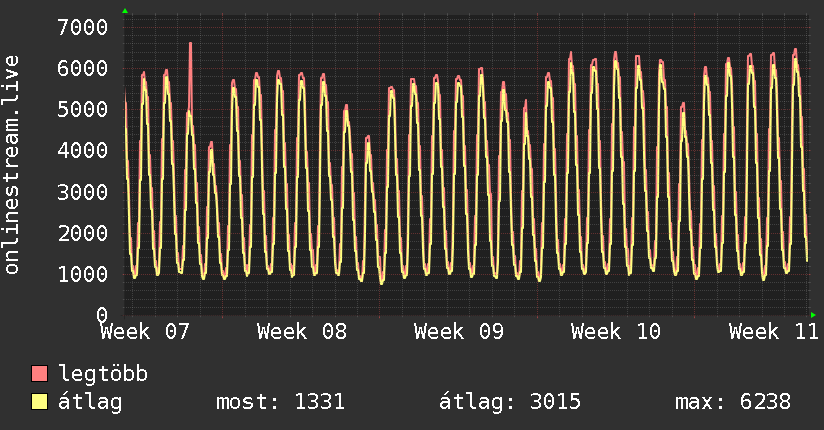Click the 'átlag: 3015' statistic
This screenshot has width=824, height=430.
coord(510,402)
